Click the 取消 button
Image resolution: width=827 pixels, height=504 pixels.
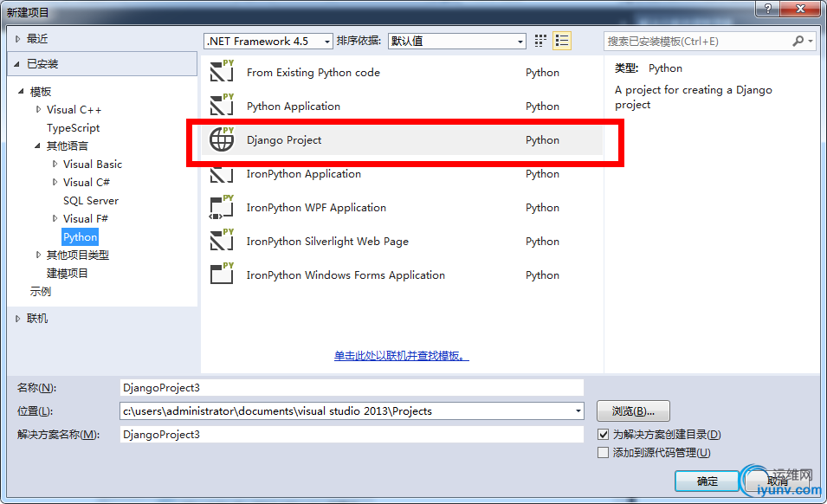(777, 481)
